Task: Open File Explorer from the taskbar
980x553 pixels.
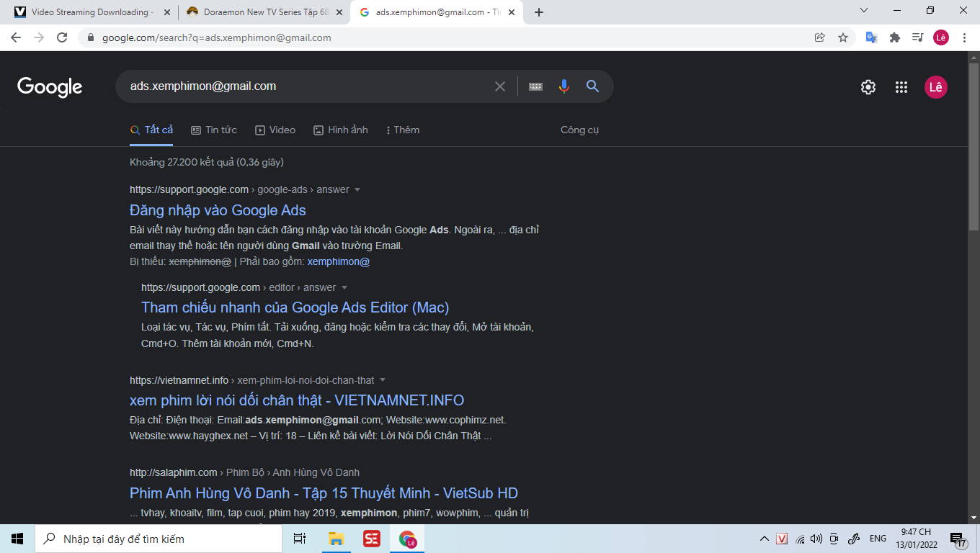Action: click(x=336, y=539)
